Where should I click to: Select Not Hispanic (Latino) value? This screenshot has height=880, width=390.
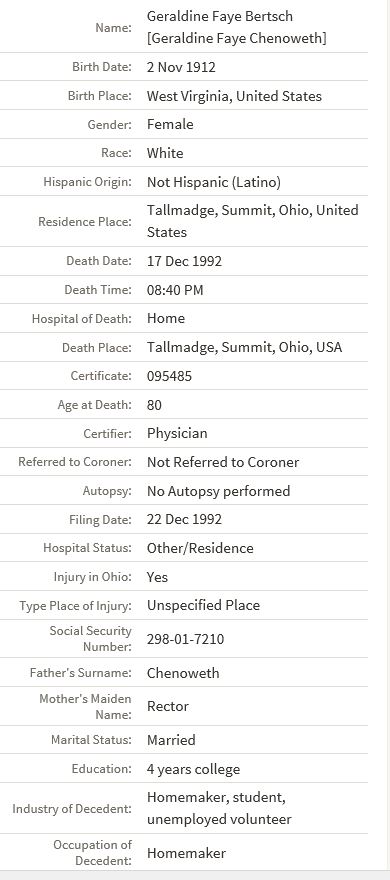tap(214, 182)
